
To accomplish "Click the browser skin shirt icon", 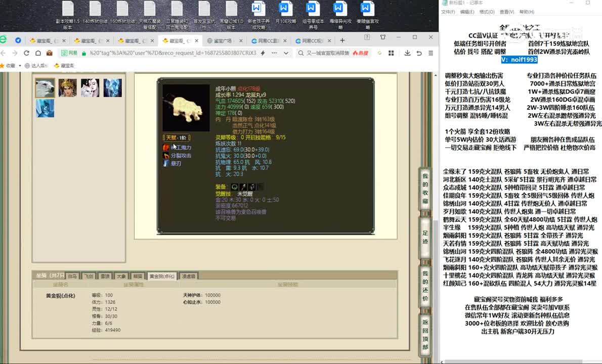I will 383,37.
